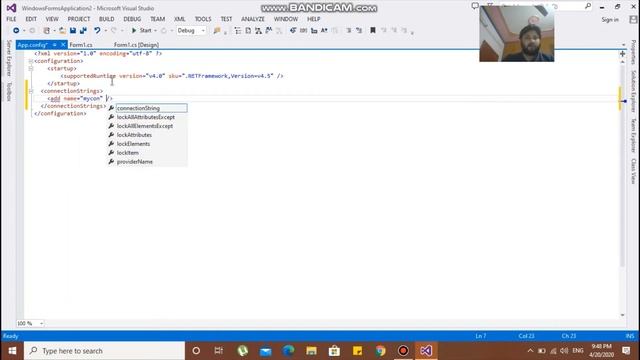
Task: Click the bookmark toolbar icon
Action: coord(373,31)
